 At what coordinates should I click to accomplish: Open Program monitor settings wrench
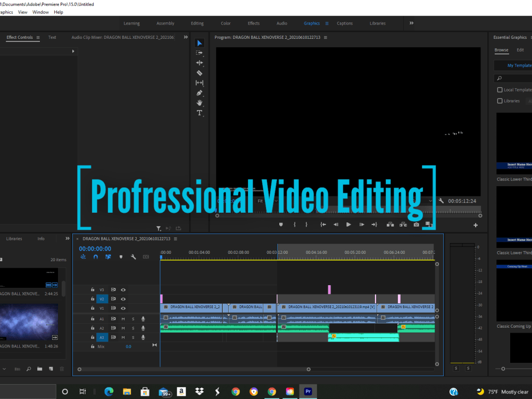[441, 201]
